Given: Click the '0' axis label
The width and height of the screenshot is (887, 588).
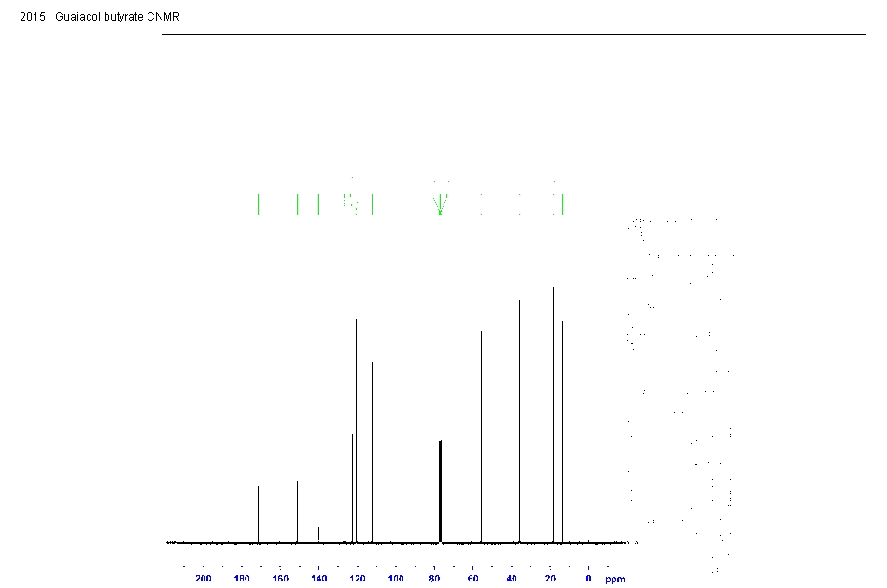Looking at the screenshot, I should [x=588, y=579].
